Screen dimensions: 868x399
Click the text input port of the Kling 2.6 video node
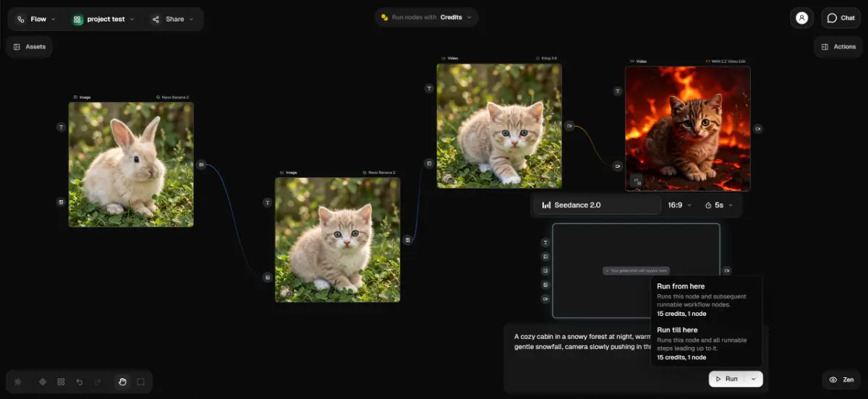(429, 88)
